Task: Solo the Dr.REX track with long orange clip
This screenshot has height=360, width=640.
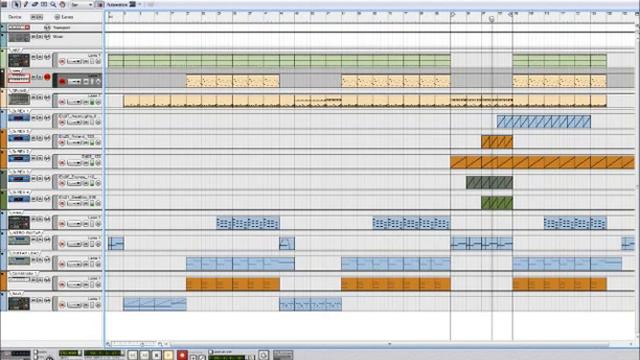Action: pyautogui.click(x=40, y=158)
